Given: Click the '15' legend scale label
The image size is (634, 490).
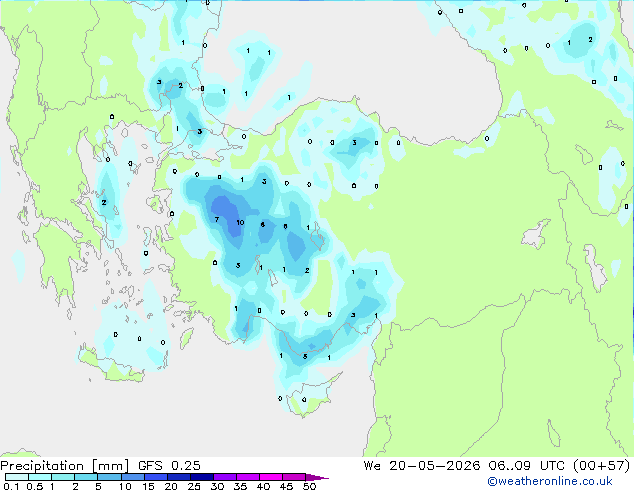Looking at the screenshot, I should click(148, 486).
